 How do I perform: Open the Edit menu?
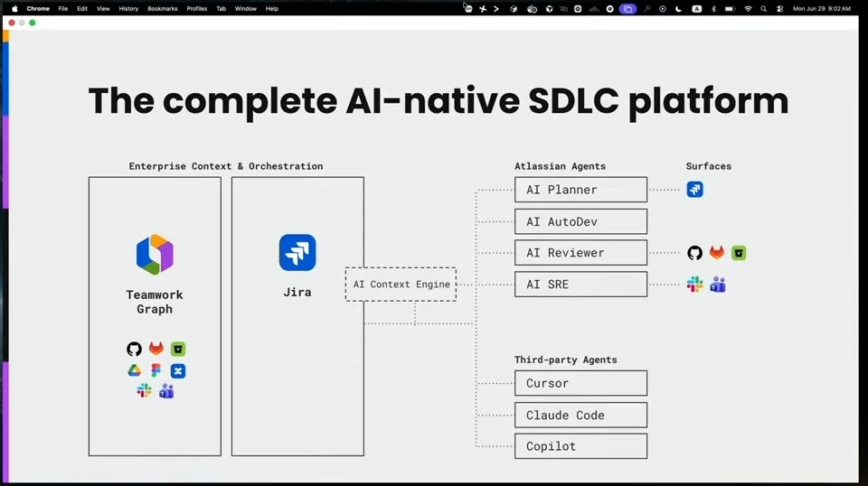pyautogui.click(x=82, y=9)
